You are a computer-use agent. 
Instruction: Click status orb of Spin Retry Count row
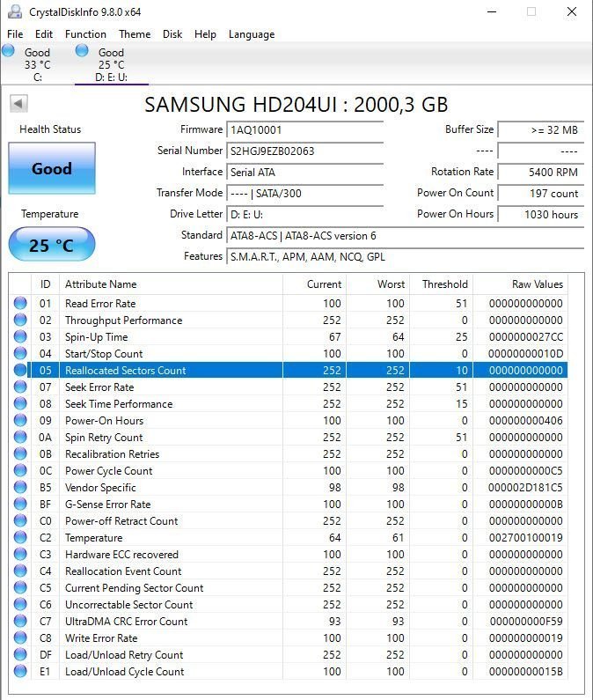tap(20, 437)
